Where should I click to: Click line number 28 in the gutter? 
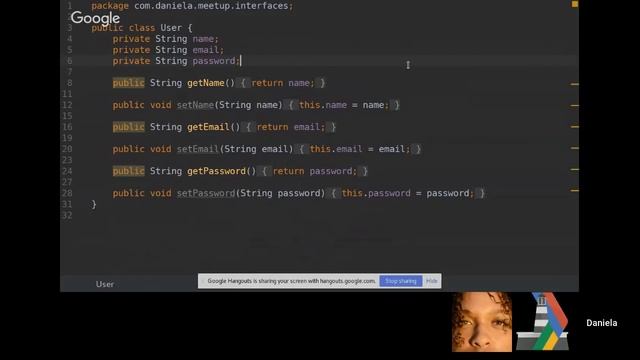coord(67,193)
